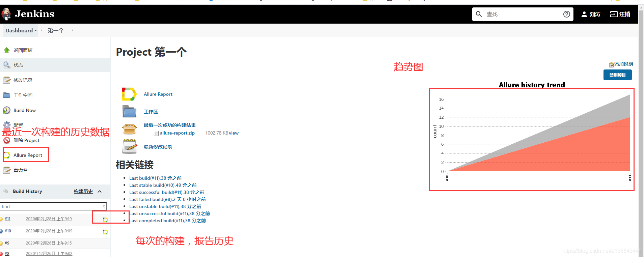The width and height of the screenshot is (644, 257).
Task: Click the green up-arrow 返回面板 icon
Action: (6, 50)
